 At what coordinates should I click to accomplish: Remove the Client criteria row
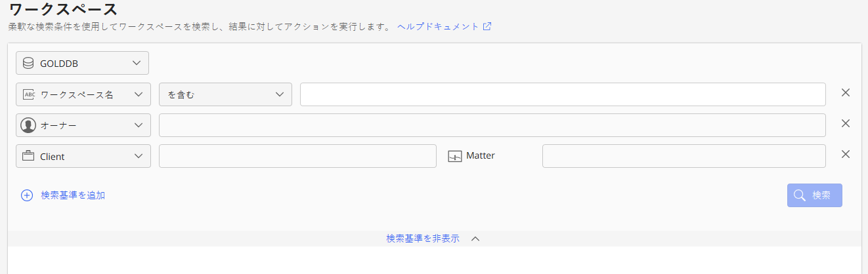pyautogui.click(x=846, y=154)
